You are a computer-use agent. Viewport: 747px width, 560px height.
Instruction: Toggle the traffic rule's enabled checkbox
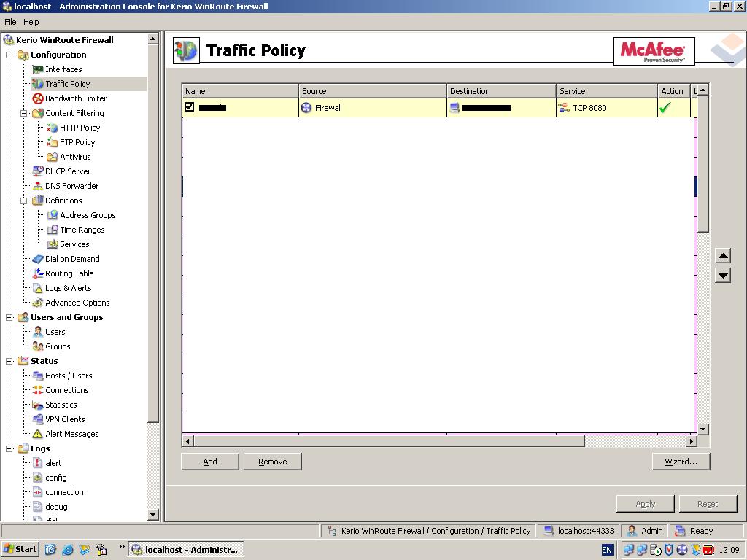tap(189, 107)
